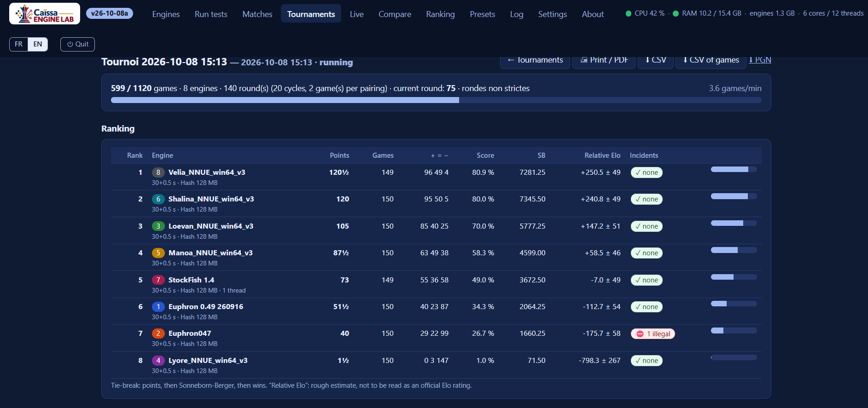Click the 'none' incident badge for StockFish 1.4

click(647, 280)
